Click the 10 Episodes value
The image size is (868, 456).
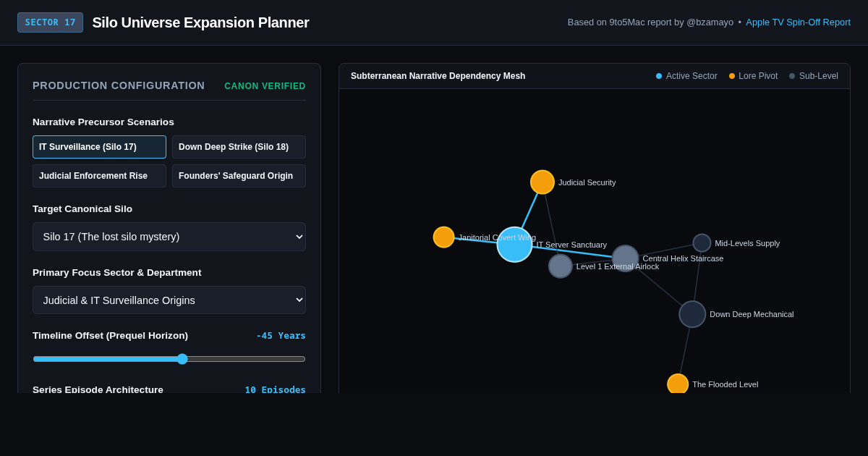click(x=275, y=389)
